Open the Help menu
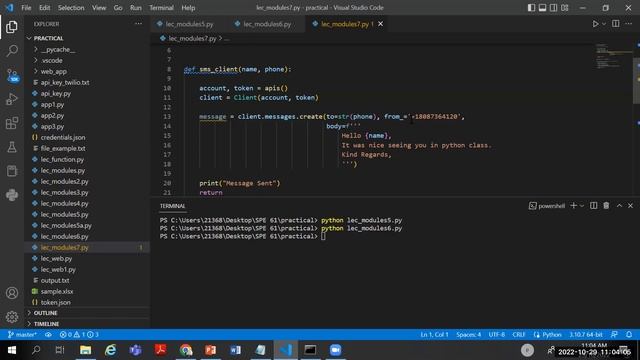Screen dimensions: 640x360 (x=188, y=8)
